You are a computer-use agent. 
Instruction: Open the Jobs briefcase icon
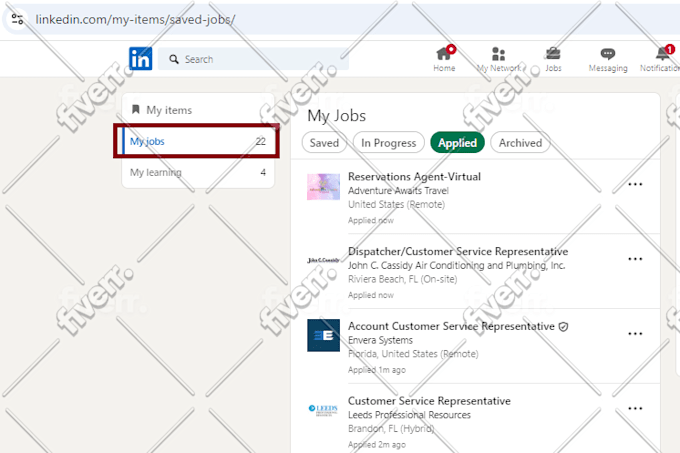tap(553, 54)
